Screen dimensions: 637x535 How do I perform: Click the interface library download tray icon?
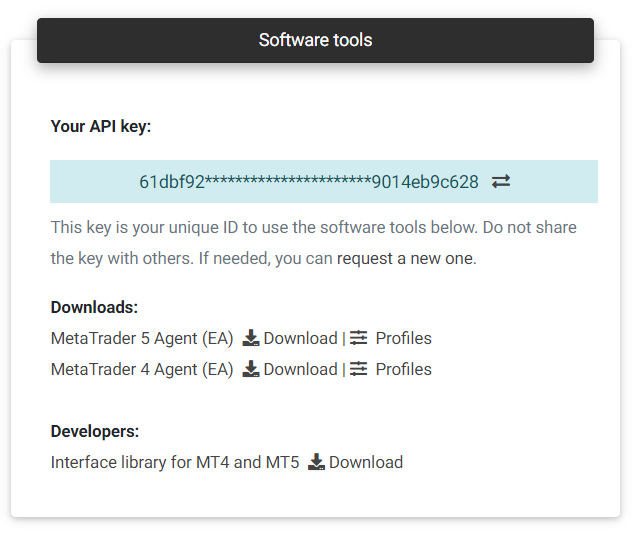[316, 462]
